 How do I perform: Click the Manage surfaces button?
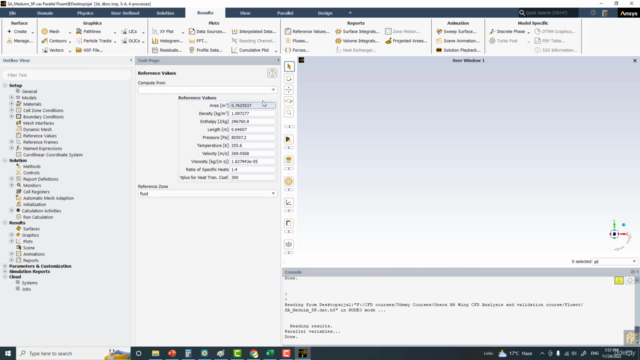point(19,41)
